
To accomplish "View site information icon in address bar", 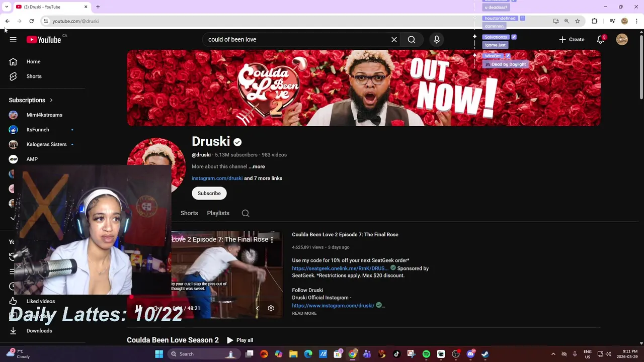I will [x=46, y=21].
